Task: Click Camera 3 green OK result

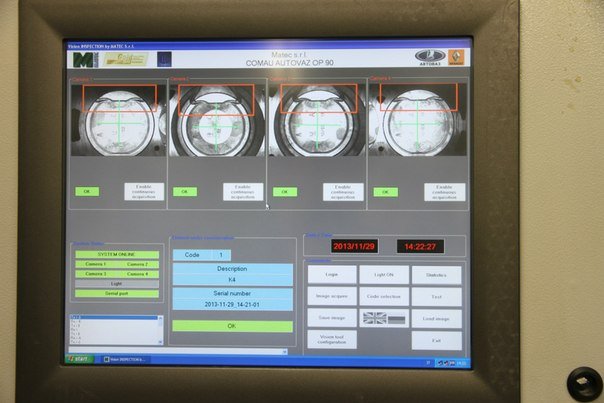Action: tap(285, 192)
